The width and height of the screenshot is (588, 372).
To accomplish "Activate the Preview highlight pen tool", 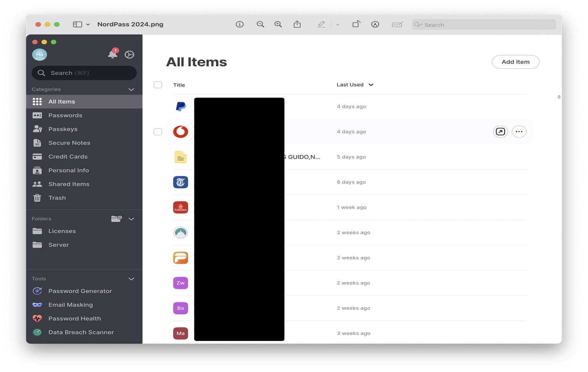I will click(x=321, y=24).
